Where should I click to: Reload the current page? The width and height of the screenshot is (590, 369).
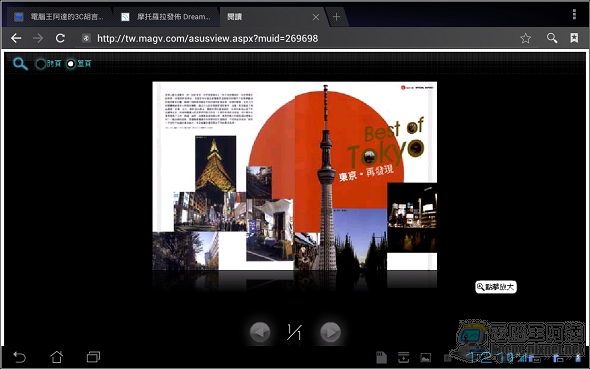[x=60, y=38]
